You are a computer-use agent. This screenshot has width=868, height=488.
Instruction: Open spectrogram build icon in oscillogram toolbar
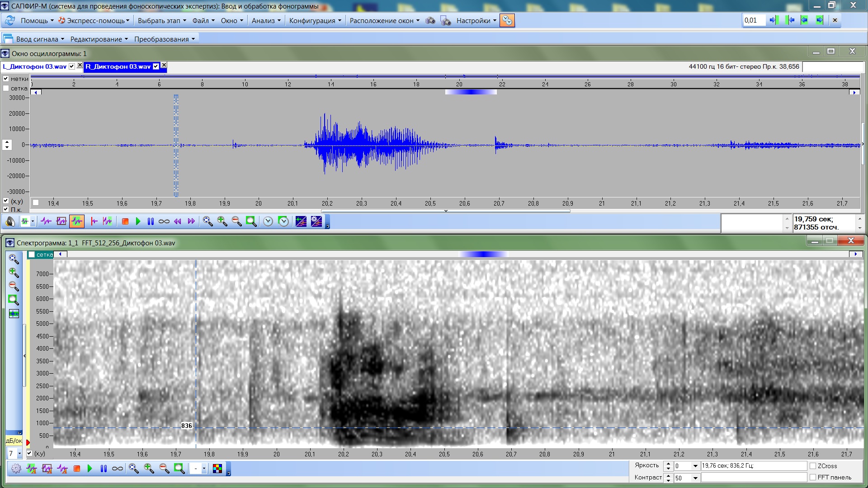point(301,221)
